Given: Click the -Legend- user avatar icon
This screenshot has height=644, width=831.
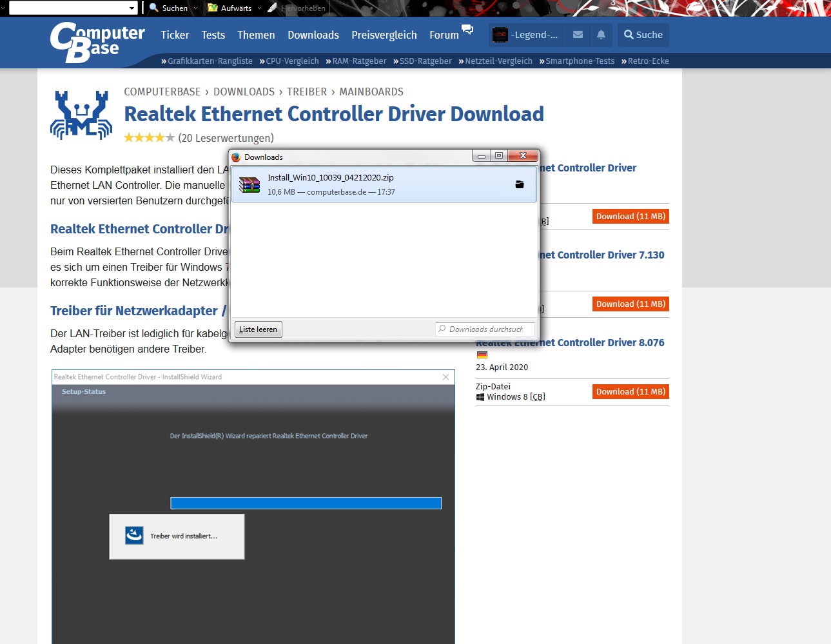Looking at the screenshot, I should (x=500, y=35).
